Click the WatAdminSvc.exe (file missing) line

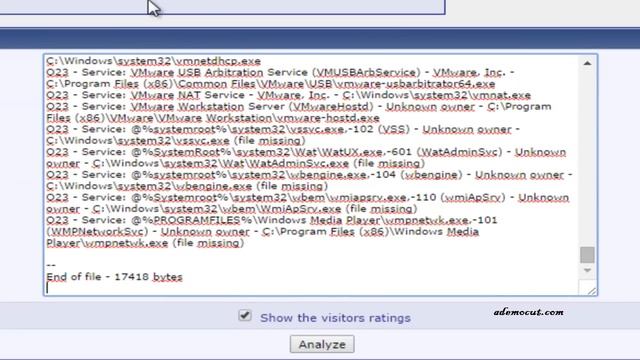[236, 164]
